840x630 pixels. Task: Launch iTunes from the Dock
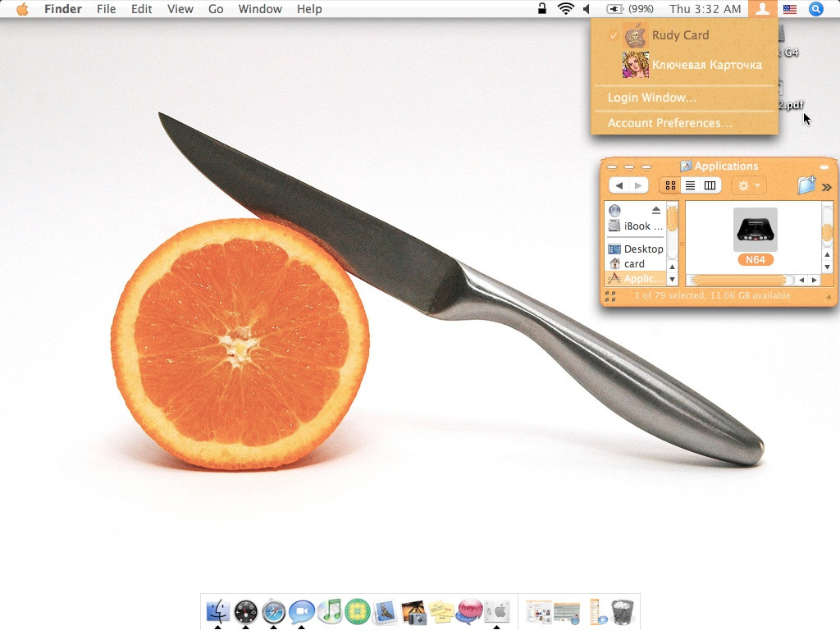click(x=330, y=611)
